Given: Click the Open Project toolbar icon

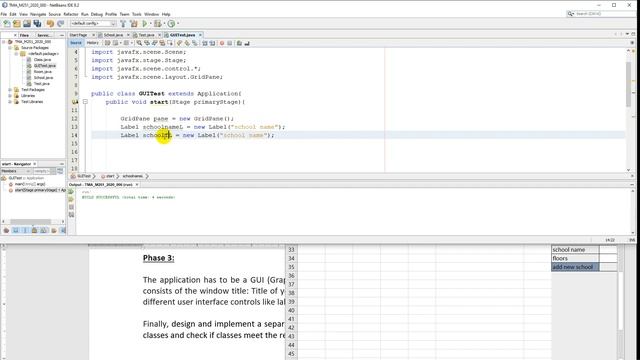Looking at the screenshot, I should click(x=27, y=24).
